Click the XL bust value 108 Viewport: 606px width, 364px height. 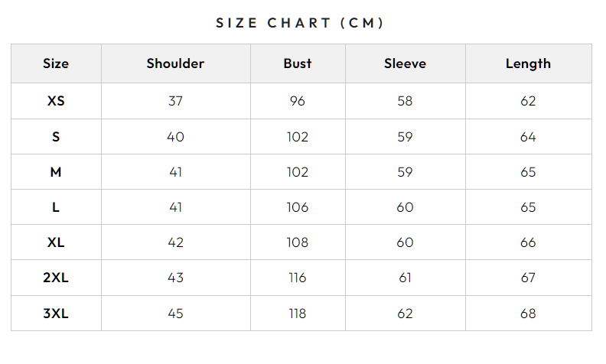click(x=298, y=242)
